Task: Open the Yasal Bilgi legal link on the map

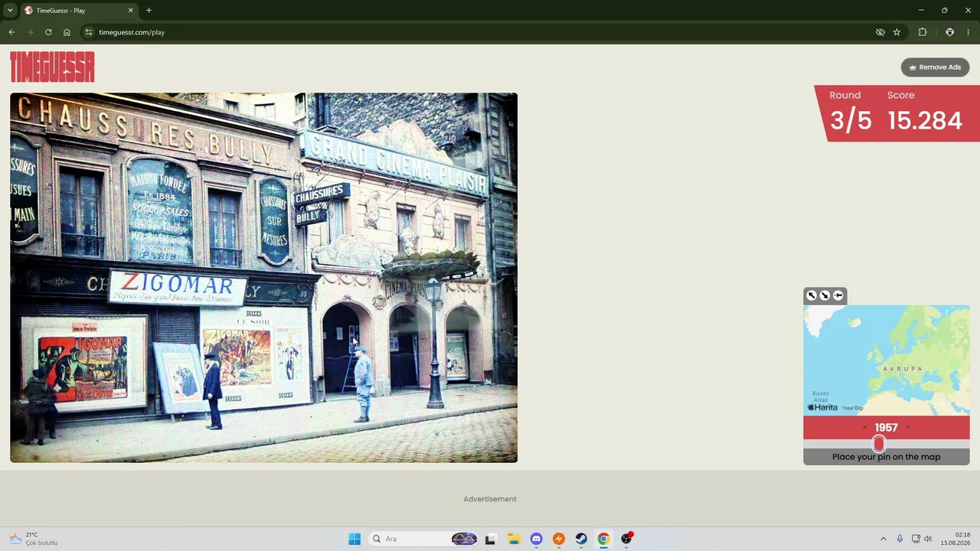Action: [x=853, y=408]
